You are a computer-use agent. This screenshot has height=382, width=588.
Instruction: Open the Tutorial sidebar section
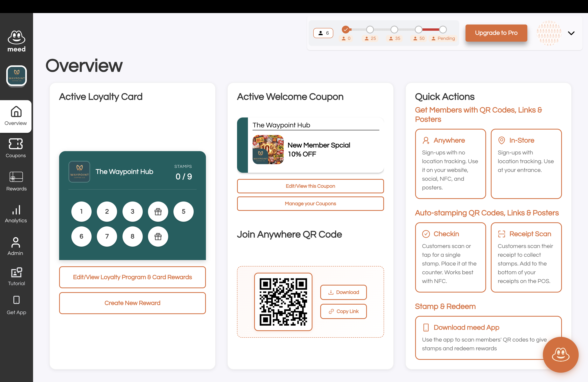click(16, 277)
